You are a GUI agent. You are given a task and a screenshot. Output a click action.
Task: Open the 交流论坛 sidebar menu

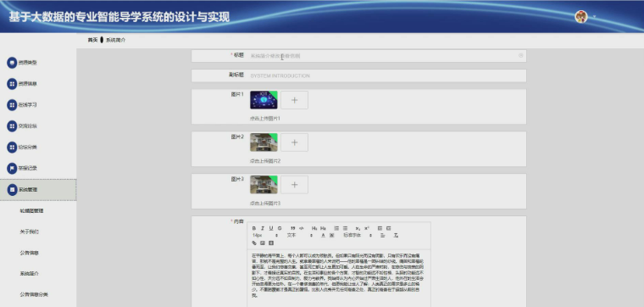38,126
